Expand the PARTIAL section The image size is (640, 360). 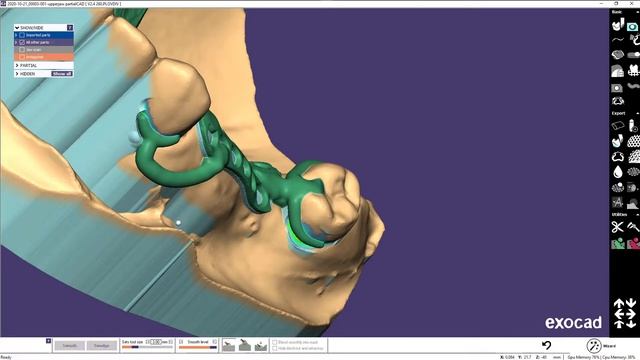(17, 65)
